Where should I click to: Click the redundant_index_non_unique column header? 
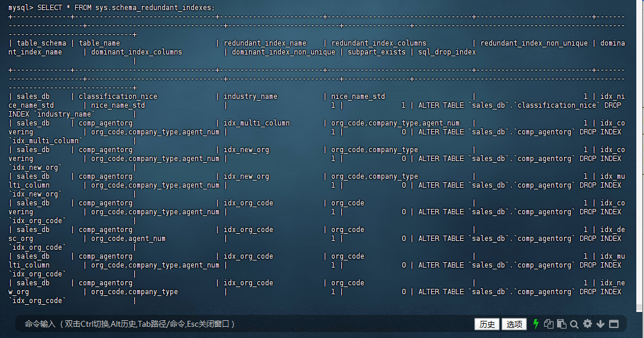[534, 43]
